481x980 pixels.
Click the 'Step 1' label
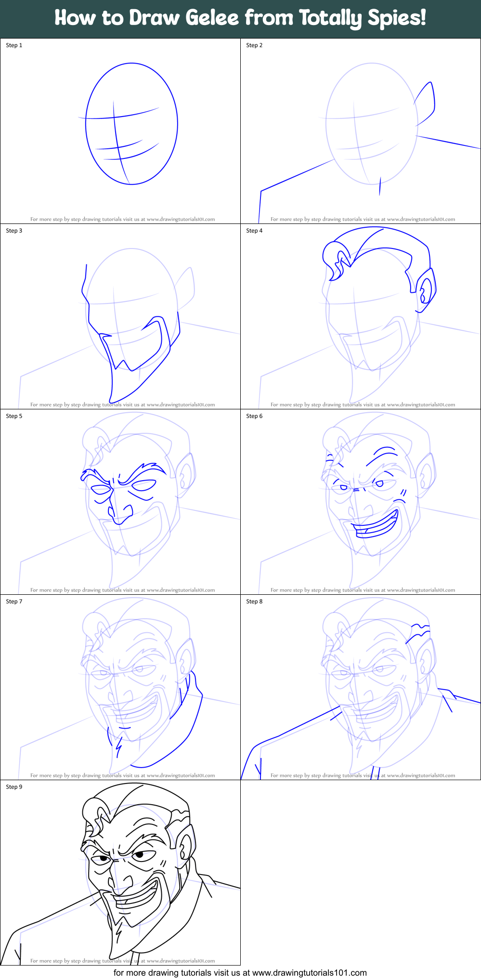[14, 45]
